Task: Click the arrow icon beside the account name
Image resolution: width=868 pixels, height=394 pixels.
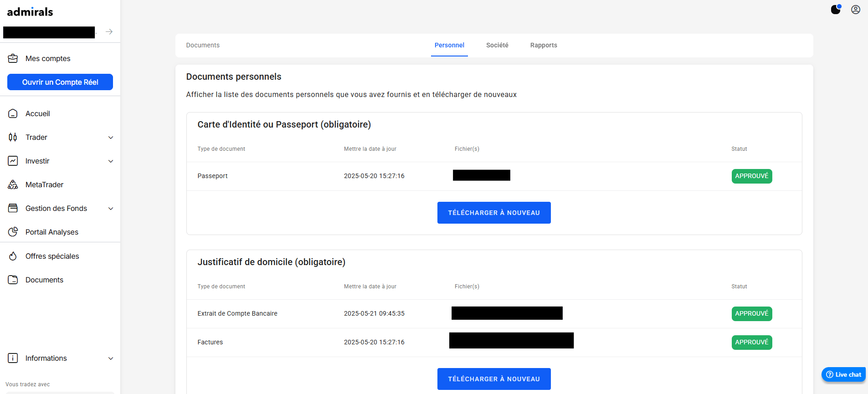Action: 109,32
